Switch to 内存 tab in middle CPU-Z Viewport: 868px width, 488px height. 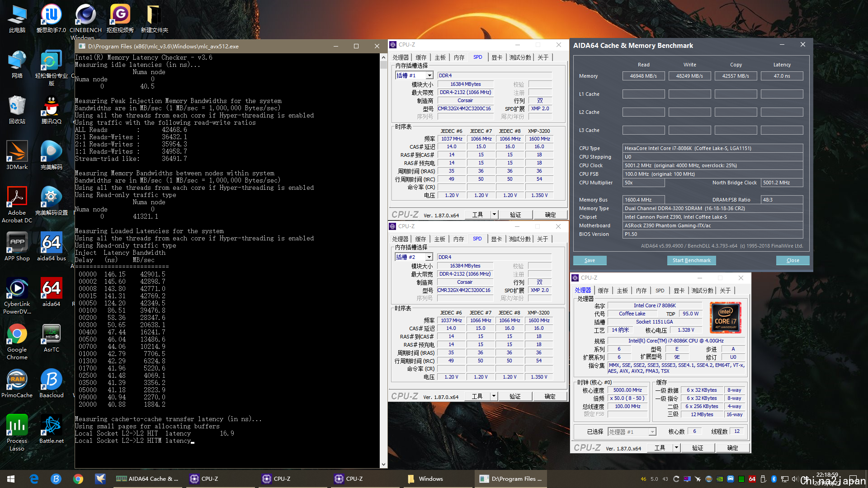coord(458,239)
